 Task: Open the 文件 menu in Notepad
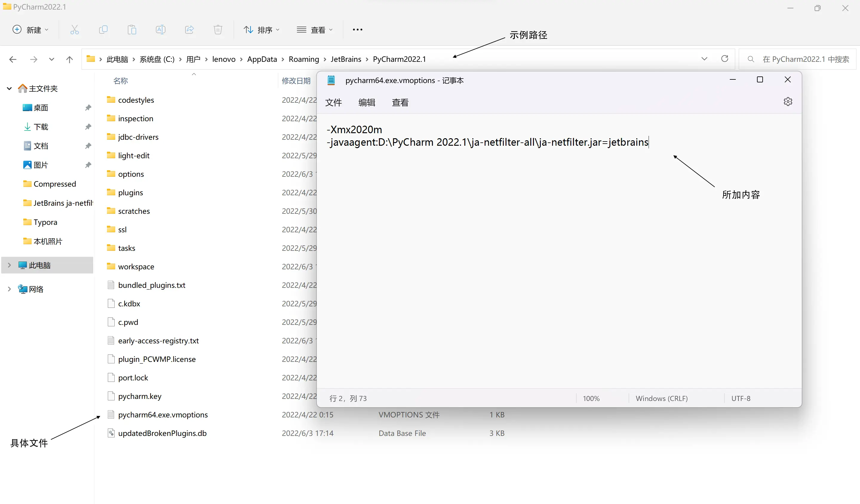point(334,102)
